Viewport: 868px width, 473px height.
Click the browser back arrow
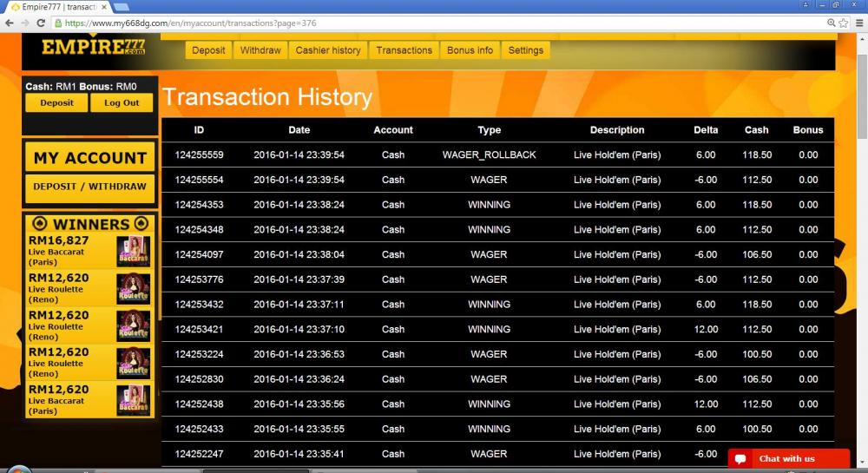tap(10, 23)
